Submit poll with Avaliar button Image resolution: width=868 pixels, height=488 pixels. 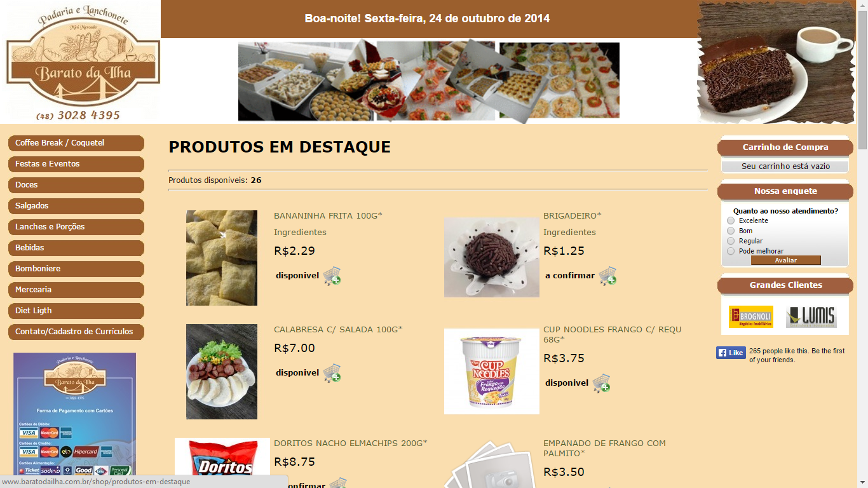786,261
